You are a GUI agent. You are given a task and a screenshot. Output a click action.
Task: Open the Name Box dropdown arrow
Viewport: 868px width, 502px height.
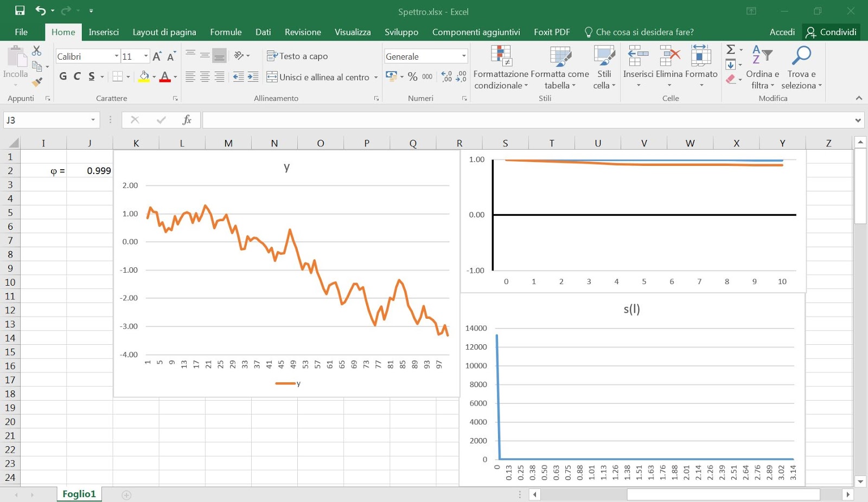tap(93, 120)
